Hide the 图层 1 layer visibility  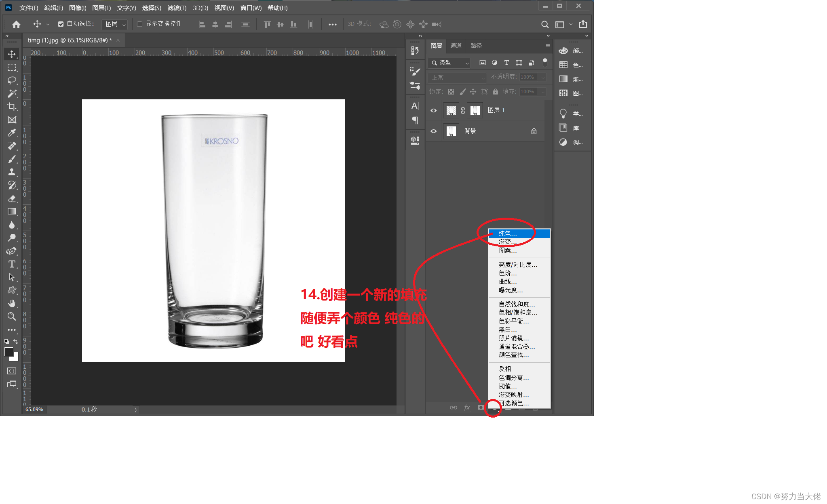point(434,110)
